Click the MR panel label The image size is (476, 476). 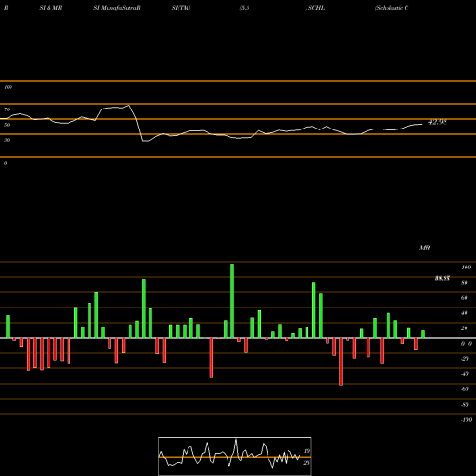(x=425, y=248)
